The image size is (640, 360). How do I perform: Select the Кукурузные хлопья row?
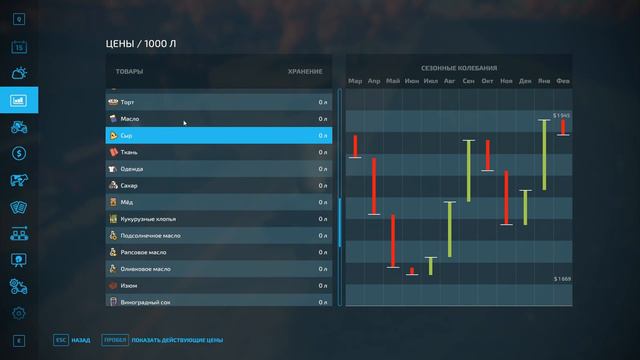(219, 219)
